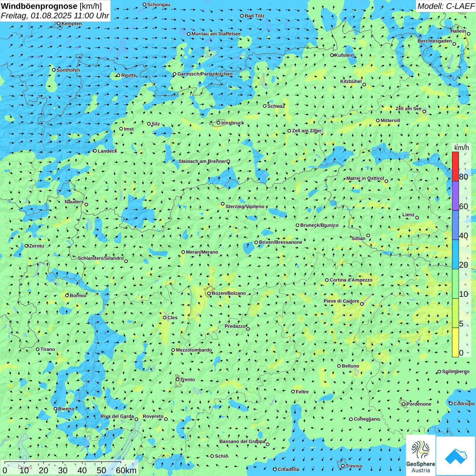The width and height of the screenshot is (476, 476).
Task: Click the Sterzing/Vipiteno label
Action: [245, 206]
